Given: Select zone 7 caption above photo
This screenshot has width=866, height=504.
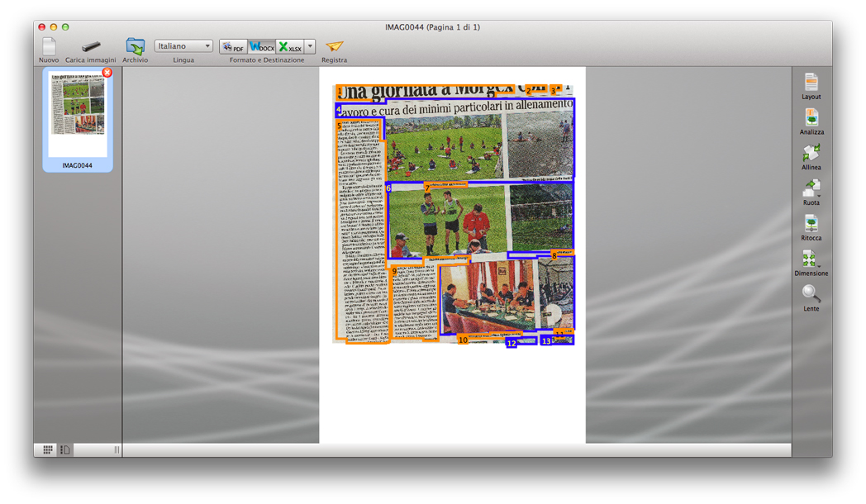Looking at the screenshot, I should coord(446,185).
